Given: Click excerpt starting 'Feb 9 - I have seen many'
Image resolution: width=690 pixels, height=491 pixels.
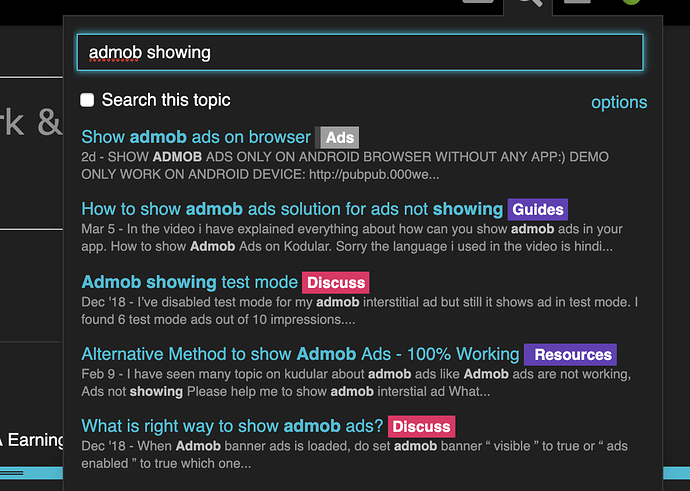Looking at the screenshot, I should coord(356,383).
